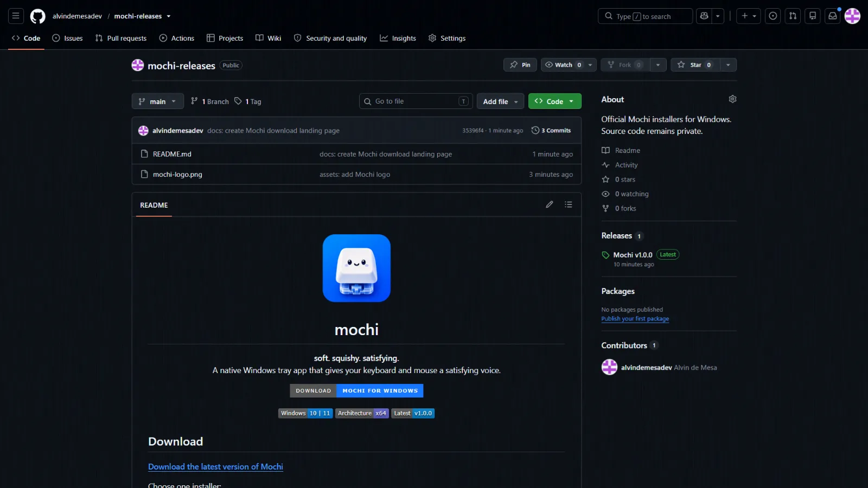Image resolution: width=868 pixels, height=488 pixels.
Task: Switch to the Code tab
Action: pos(26,38)
